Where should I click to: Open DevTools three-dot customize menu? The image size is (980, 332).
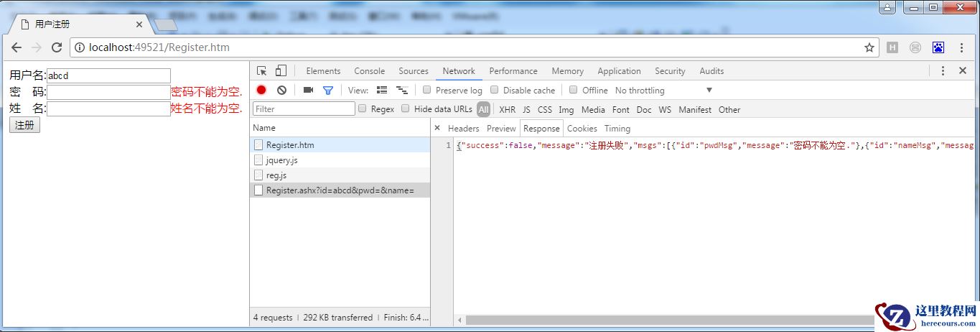943,70
